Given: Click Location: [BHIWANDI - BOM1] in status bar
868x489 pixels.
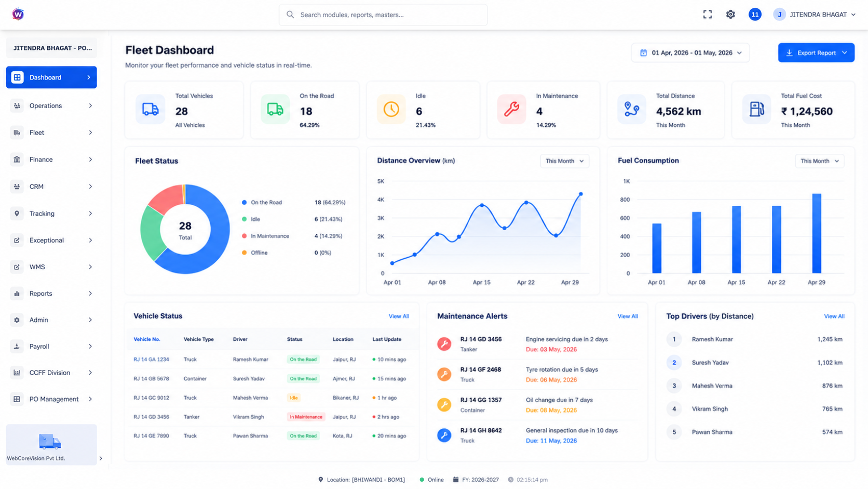Looking at the screenshot, I should tap(361, 480).
